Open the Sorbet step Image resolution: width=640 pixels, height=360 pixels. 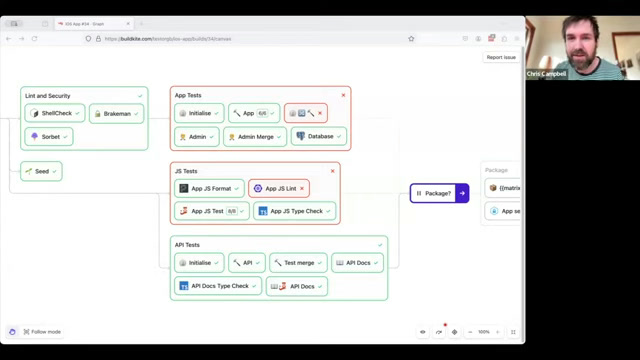[x=49, y=137]
